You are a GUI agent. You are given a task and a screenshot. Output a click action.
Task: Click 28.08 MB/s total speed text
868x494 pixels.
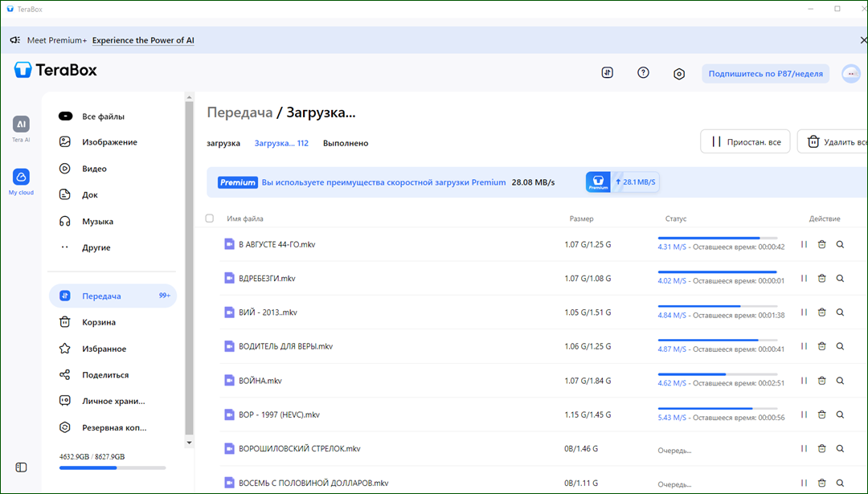533,182
